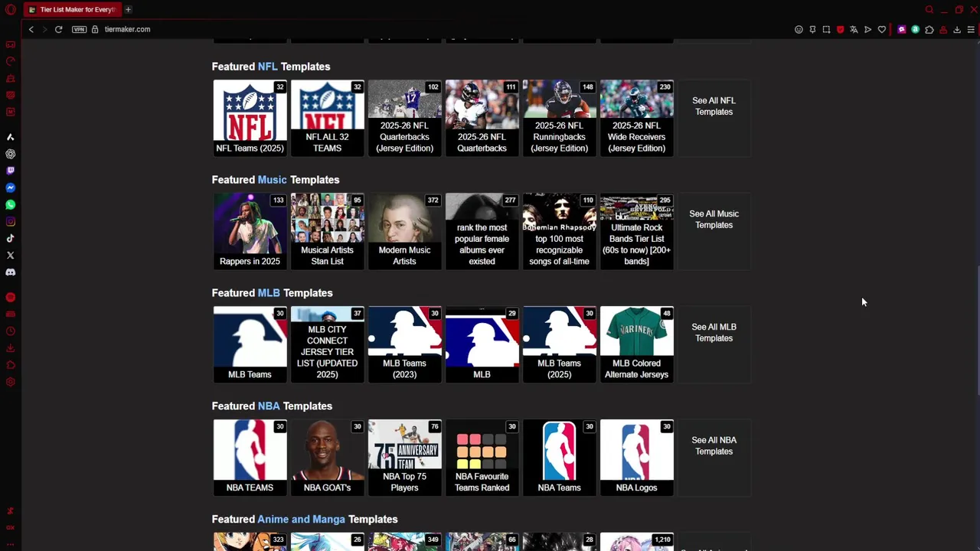
Task: Open WhatsApp in the sidebar
Action: click(x=11, y=204)
